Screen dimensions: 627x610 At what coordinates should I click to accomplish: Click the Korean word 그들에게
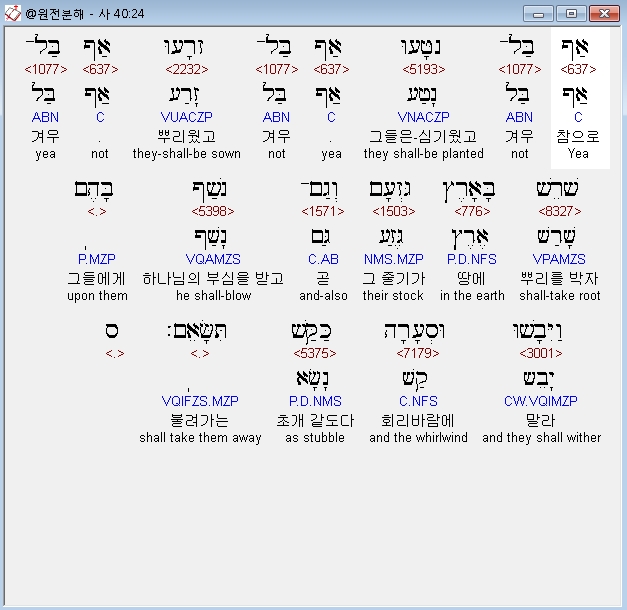click(97, 278)
